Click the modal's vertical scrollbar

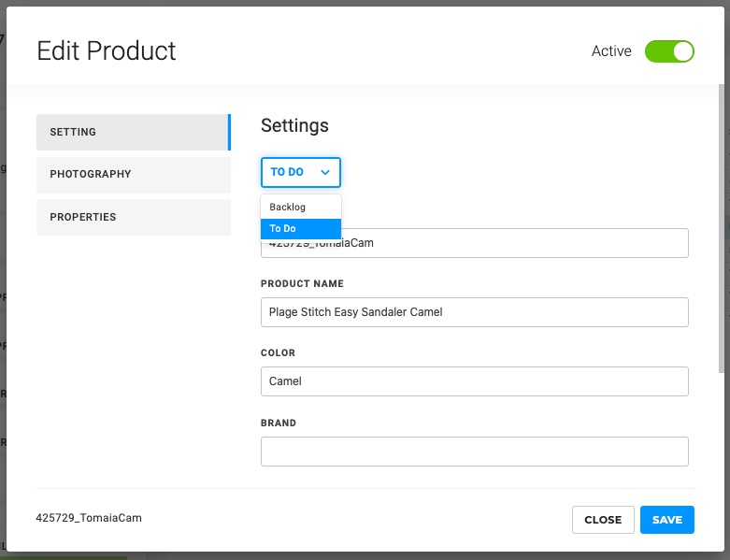click(720, 224)
